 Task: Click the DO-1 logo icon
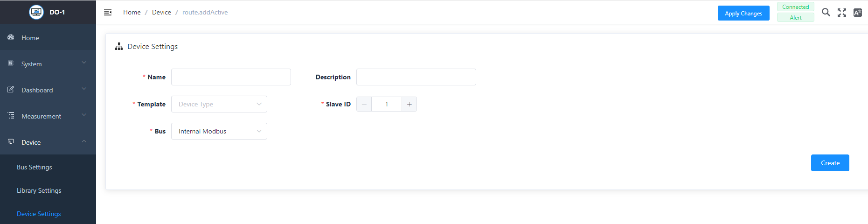pos(36,12)
